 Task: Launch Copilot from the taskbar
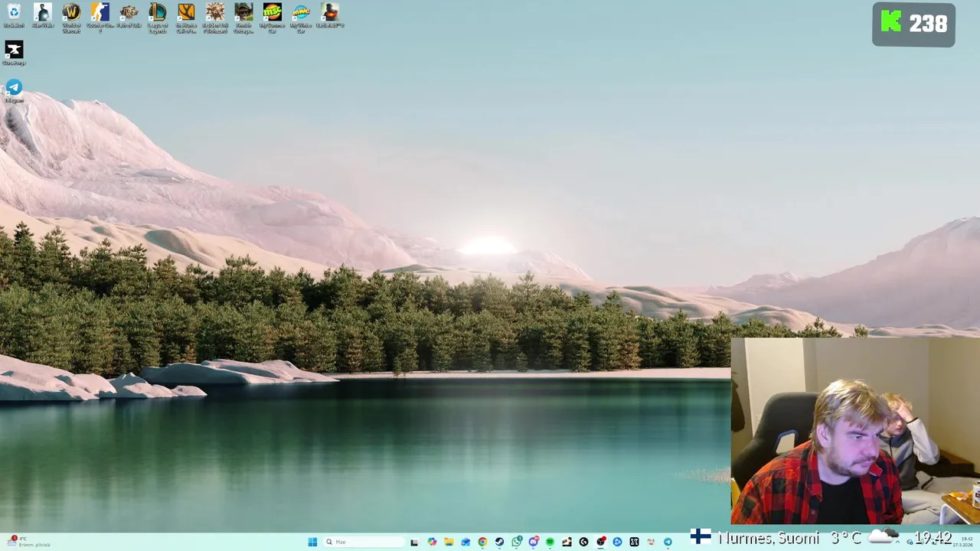pos(432,542)
